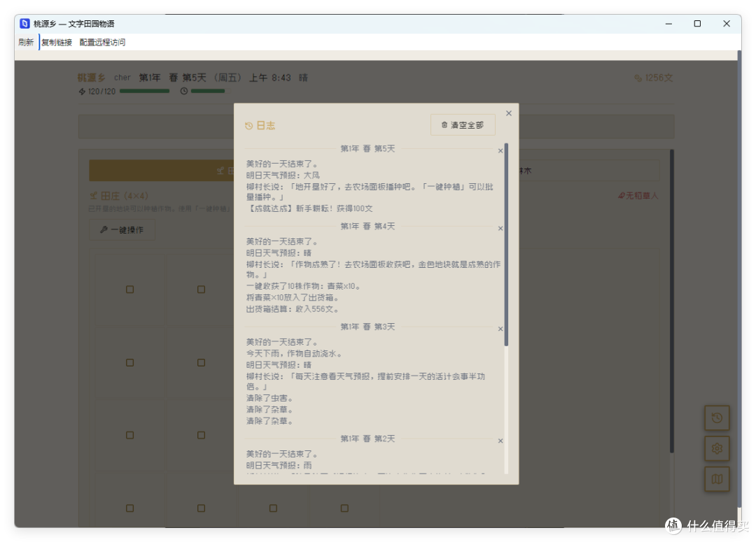756x542 pixels.
Task: Click the 刷新 refresh menu item
Action: click(26, 43)
